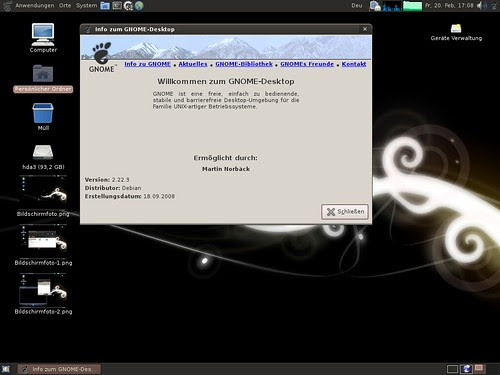Click the Version: 2.22.3 text

pyautogui.click(x=107, y=180)
